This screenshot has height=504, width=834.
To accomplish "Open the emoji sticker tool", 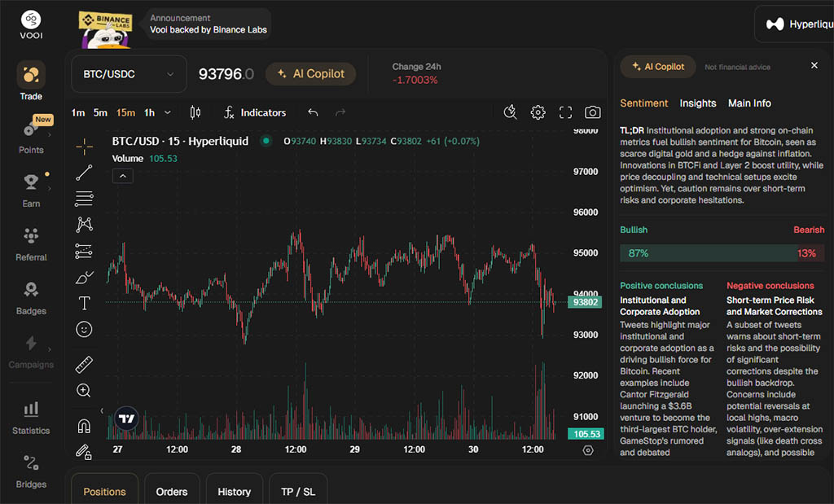I will 84,329.
